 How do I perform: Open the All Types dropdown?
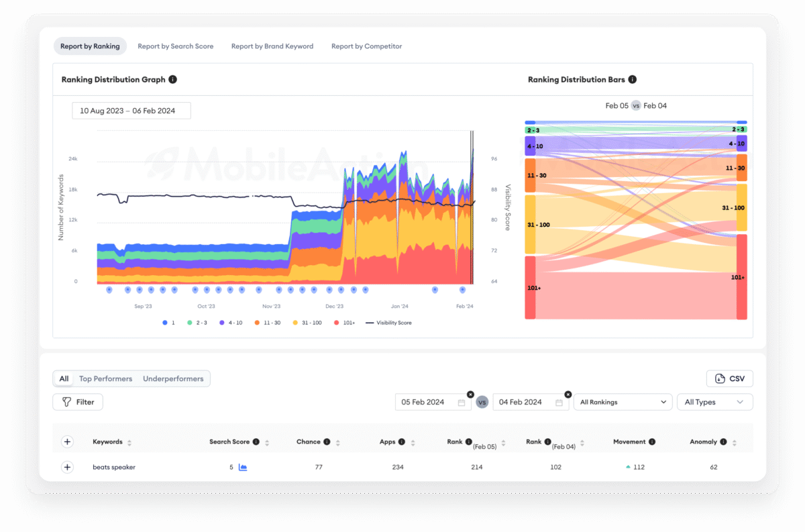pos(714,402)
